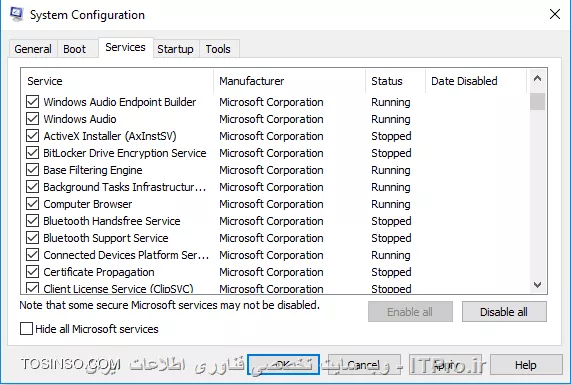Image resolution: width=571 pixels, height=385 pixels.
Task: Click the services list scrollbar thumb
Action: [537, 101]
